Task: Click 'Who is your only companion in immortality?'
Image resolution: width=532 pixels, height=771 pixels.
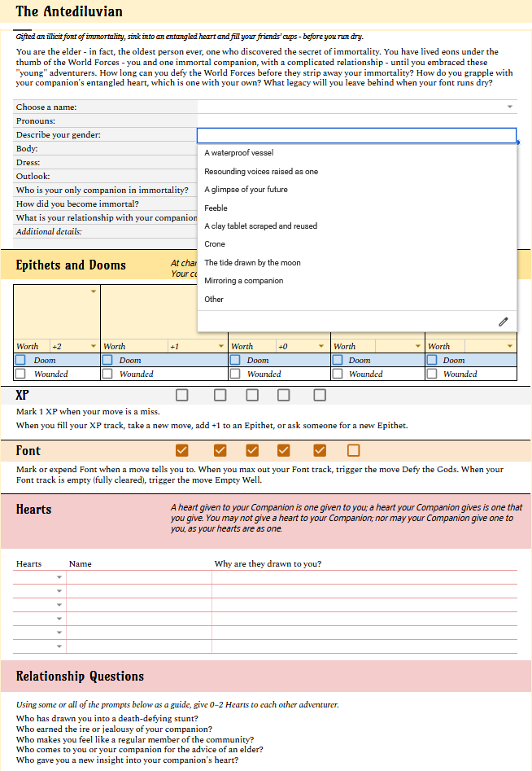Action: 102,190
